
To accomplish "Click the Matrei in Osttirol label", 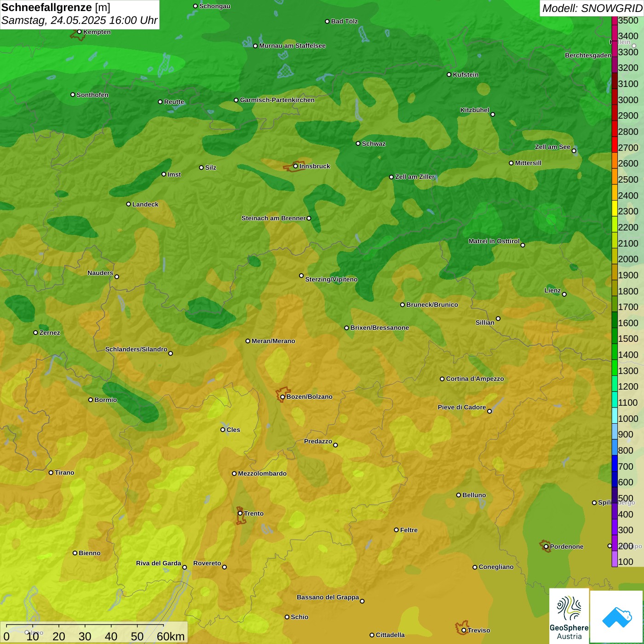I will pos(494,241).
